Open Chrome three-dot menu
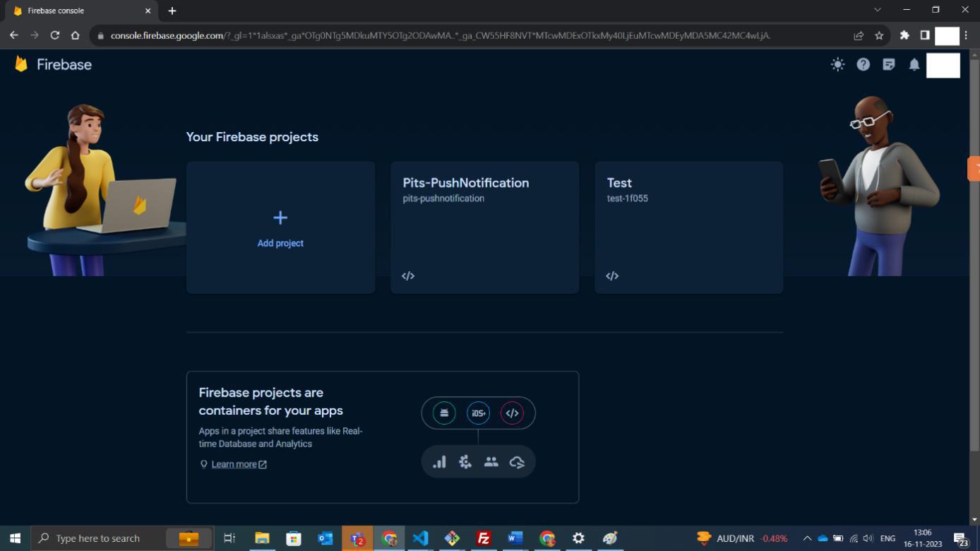Screen dimensions: 980x551 pos(966,35)
